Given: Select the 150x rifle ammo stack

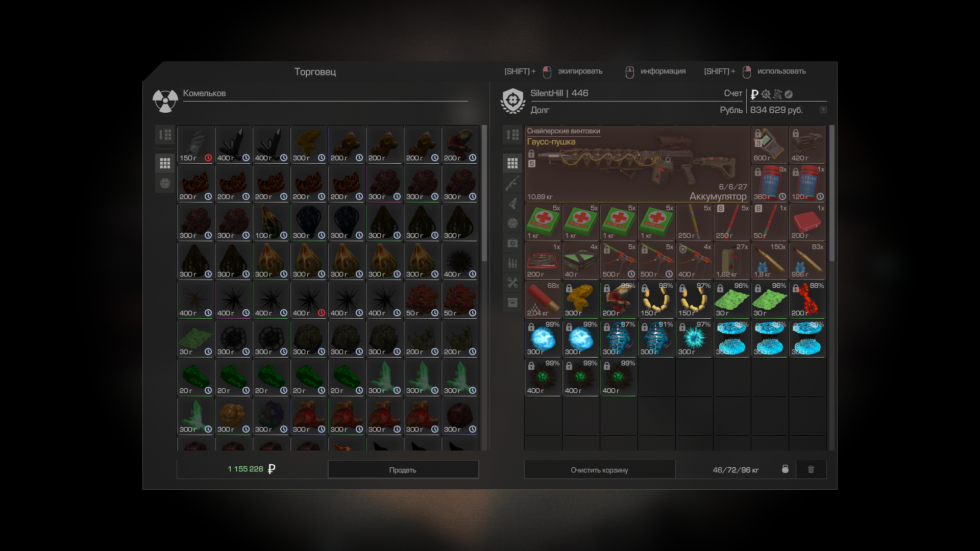Looking at the screenshot, I should 770,261.
